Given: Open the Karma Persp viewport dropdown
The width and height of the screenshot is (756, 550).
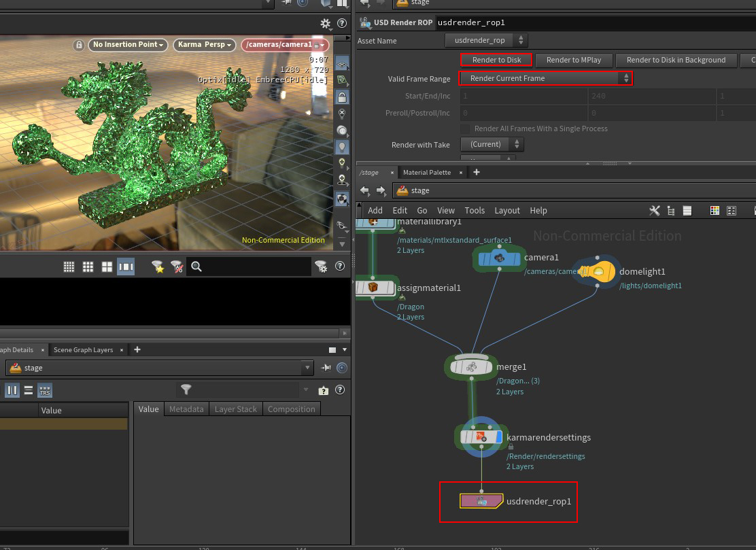Looking at the screenshot, I should 204,44.
